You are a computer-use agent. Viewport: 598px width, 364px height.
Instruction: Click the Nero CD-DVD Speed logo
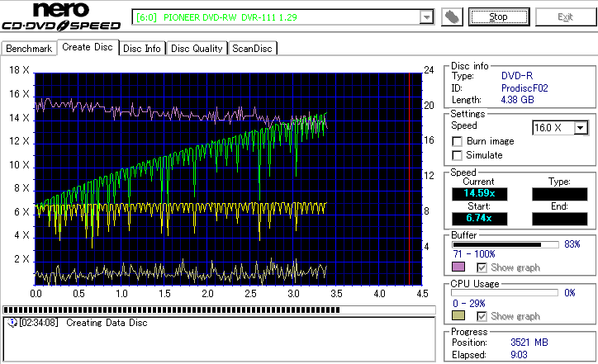(x=61, y=17)
